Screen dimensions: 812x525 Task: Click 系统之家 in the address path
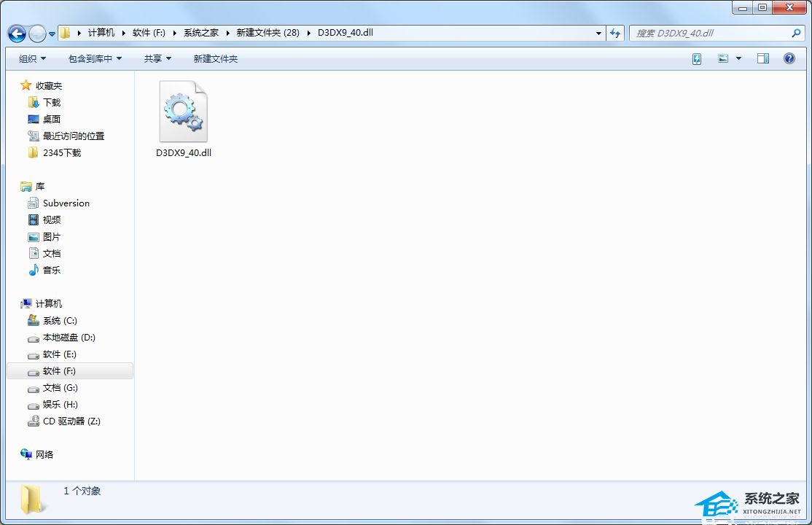point(200,33)
